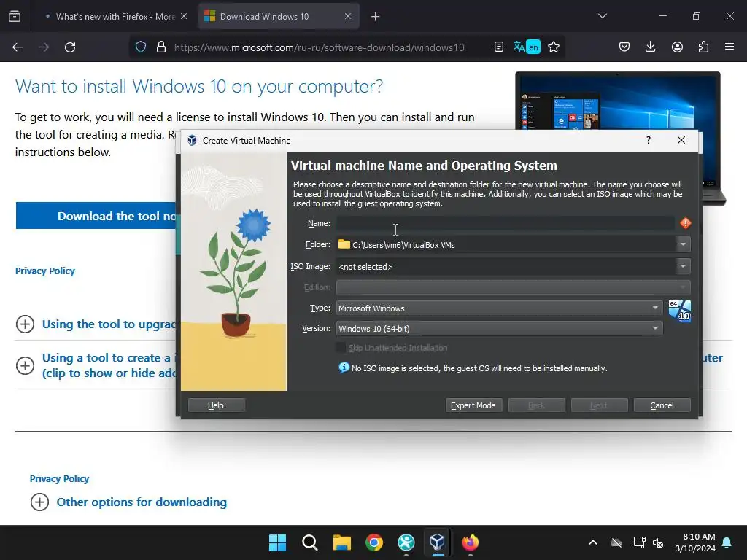747x560 pixels.
Task: Click the question mark help icon in dialog
Action: [x=649, y=140]
